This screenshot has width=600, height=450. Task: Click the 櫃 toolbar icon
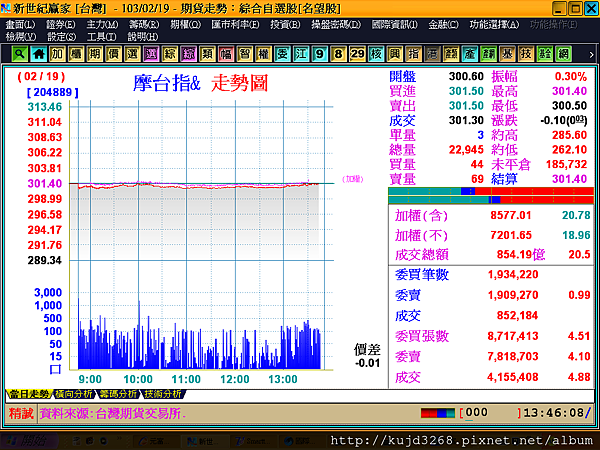coord(76,54)
